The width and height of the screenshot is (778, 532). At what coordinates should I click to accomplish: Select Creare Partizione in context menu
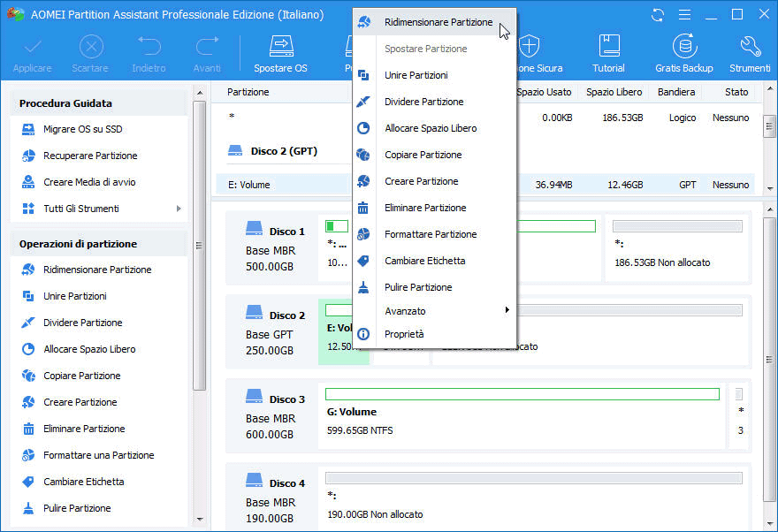tap(434, 181)
